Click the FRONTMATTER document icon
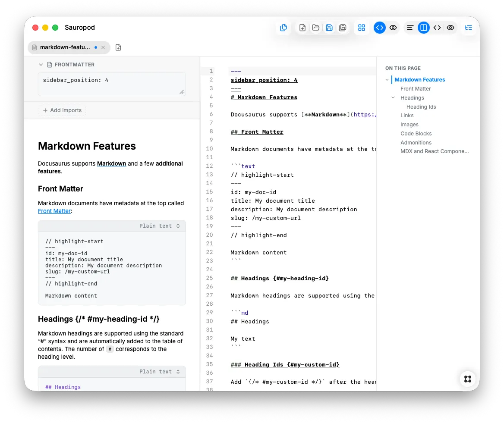The image size is (504, 423). point(50,65)
